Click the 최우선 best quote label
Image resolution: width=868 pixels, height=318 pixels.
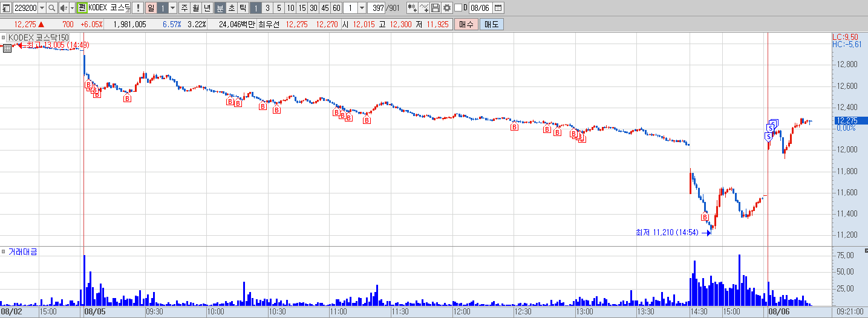tap(270, 24)
